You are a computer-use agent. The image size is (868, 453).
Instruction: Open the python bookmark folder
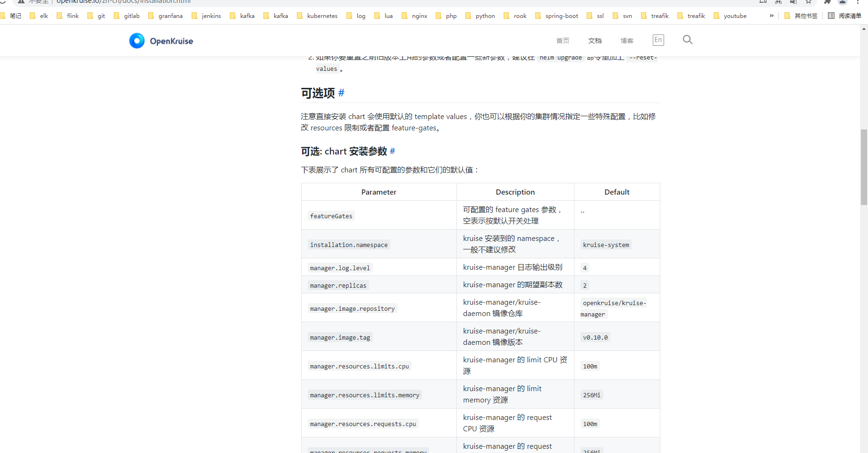[480, 16]
